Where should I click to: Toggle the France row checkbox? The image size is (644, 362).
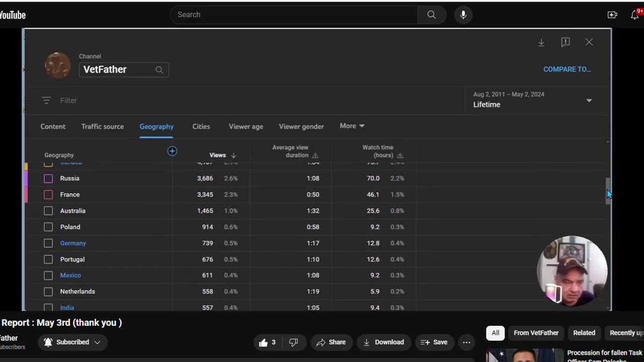click(x=48, y=195)
